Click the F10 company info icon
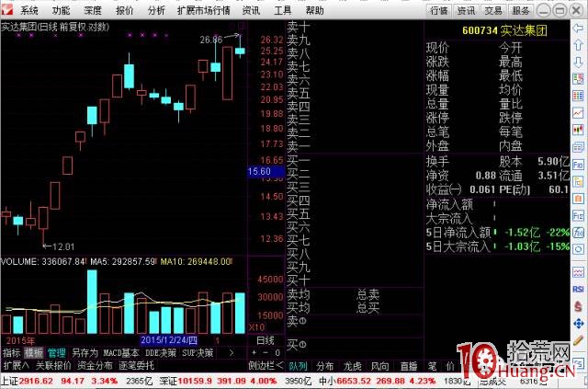Image resolution: width=588 pixels, height=389 pixels. pos(578,165)
